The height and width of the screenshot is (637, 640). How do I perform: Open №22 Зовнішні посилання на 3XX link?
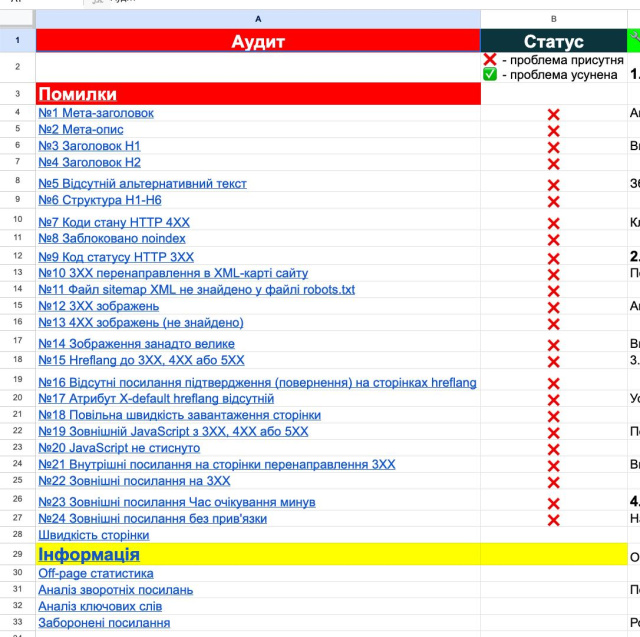click(134, 481)
